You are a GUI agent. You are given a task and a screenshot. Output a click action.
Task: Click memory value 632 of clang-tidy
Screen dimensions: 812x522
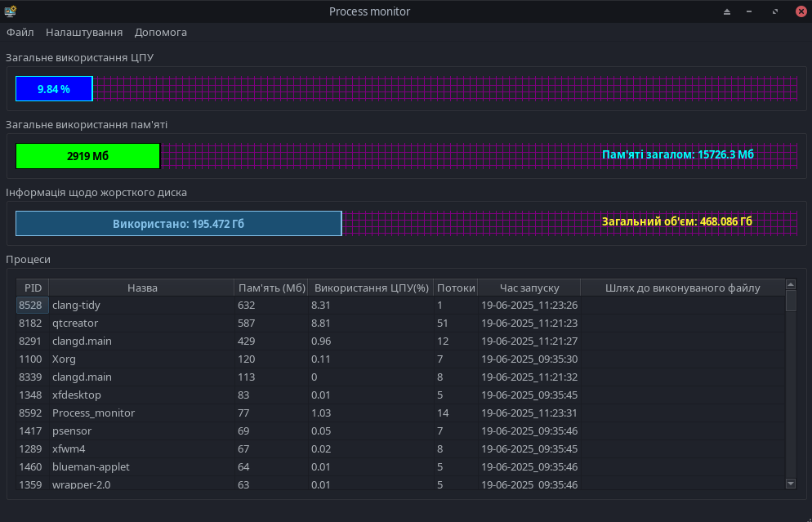[247, 305]
